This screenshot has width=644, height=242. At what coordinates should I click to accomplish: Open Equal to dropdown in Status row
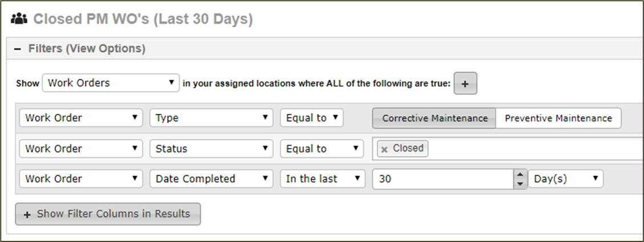point(322,149)
